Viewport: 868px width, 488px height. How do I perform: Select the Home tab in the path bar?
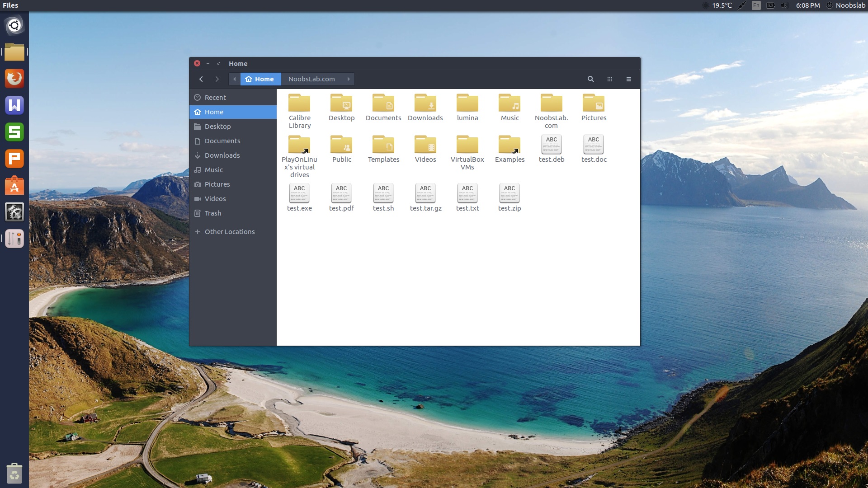coord(260,79)
